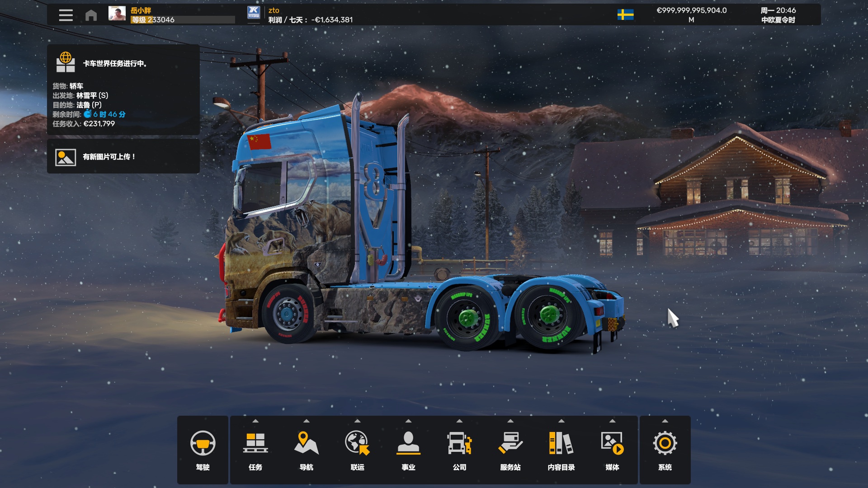Open the System (系统) gear icon
This screenshot has width=868, height=488.
coord(665,443)
